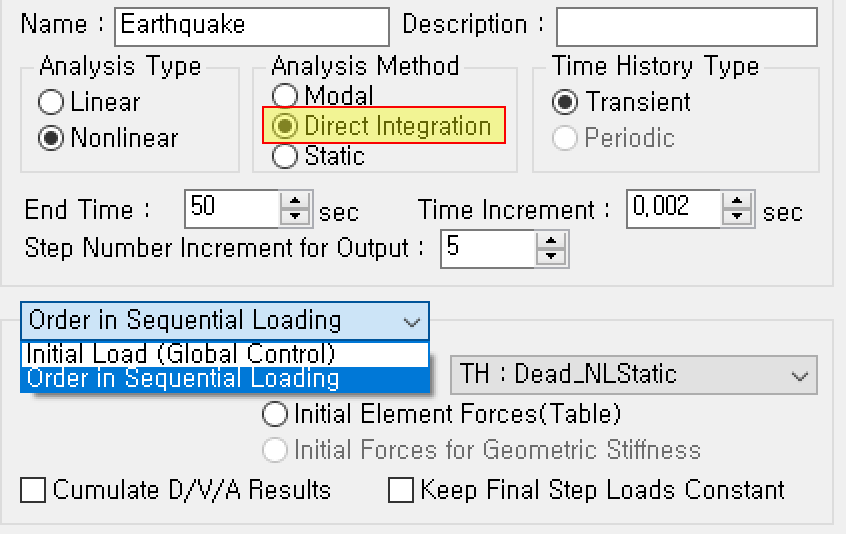The height and width of the screenshot is (534, 846).
Task: Collapse the Order in Sequential Loading dropdown
Action: (x=411, y=322)
